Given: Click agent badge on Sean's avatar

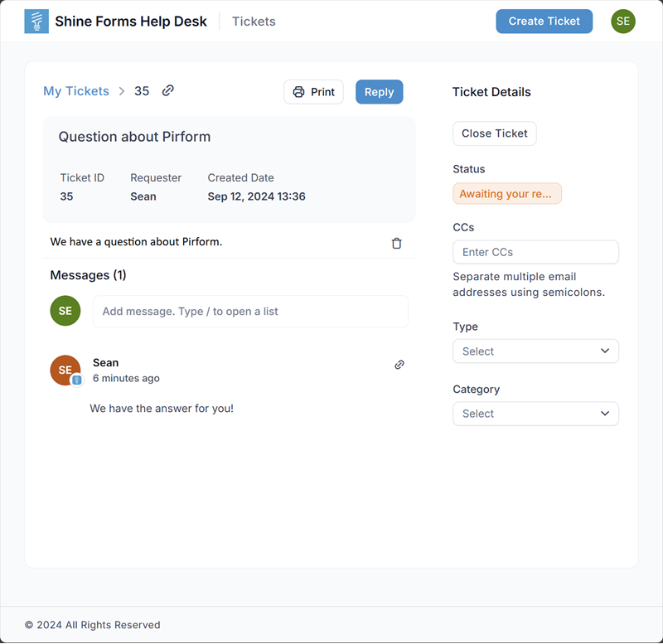Looking at the screenshot, I should (76, 380).
